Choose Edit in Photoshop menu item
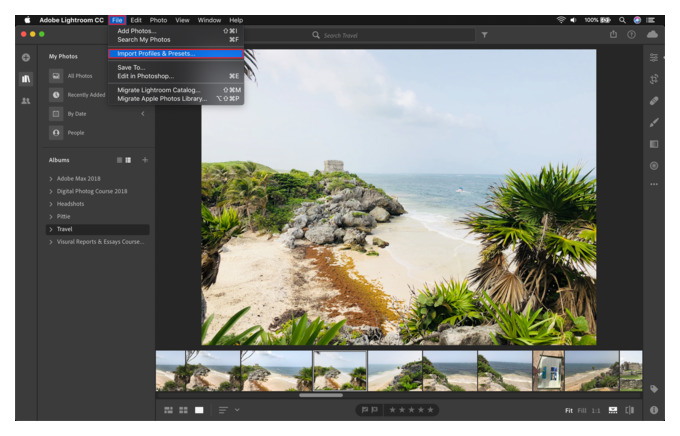The image size is (680, 436). coord(176,76)
